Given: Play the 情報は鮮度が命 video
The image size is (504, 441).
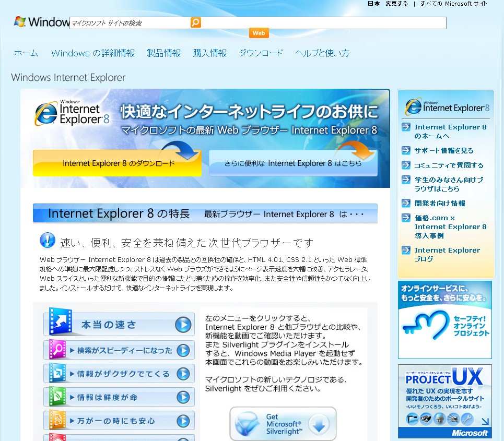Looking at the screenshot, I should point(183,397).
